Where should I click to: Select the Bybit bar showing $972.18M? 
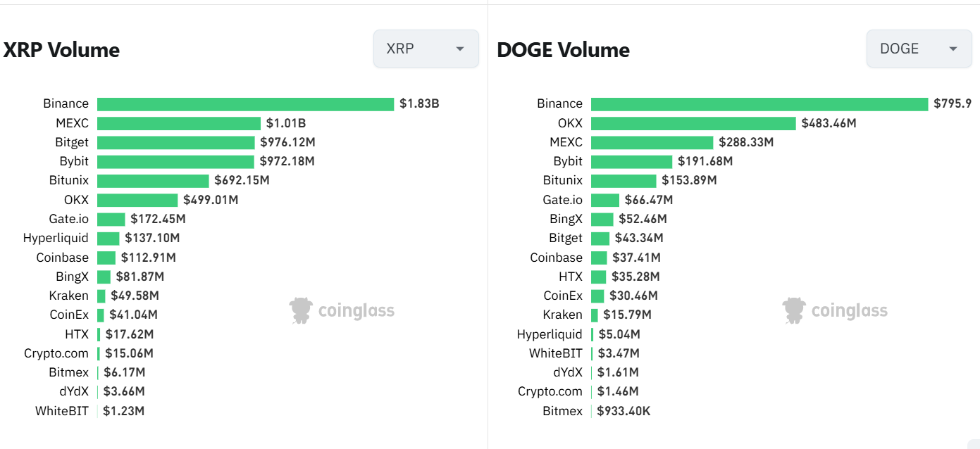[175, 161]
